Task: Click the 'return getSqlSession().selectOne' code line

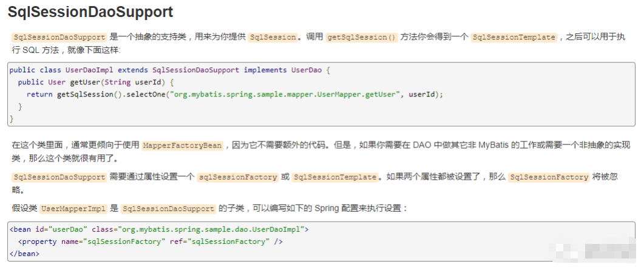Action: click(x=235, y=95)
